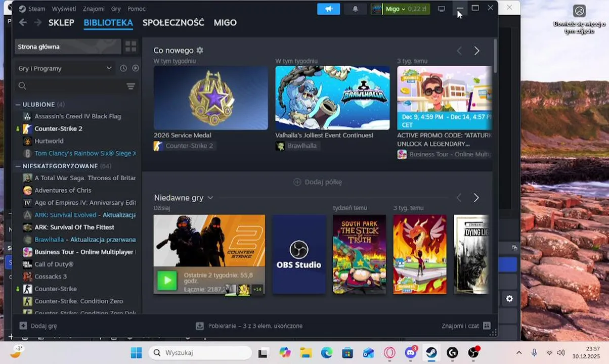Go forward with the right arrow in navigation
Image resolution: width=609 pixels, height=364 pixels.
tap(38, 22)
